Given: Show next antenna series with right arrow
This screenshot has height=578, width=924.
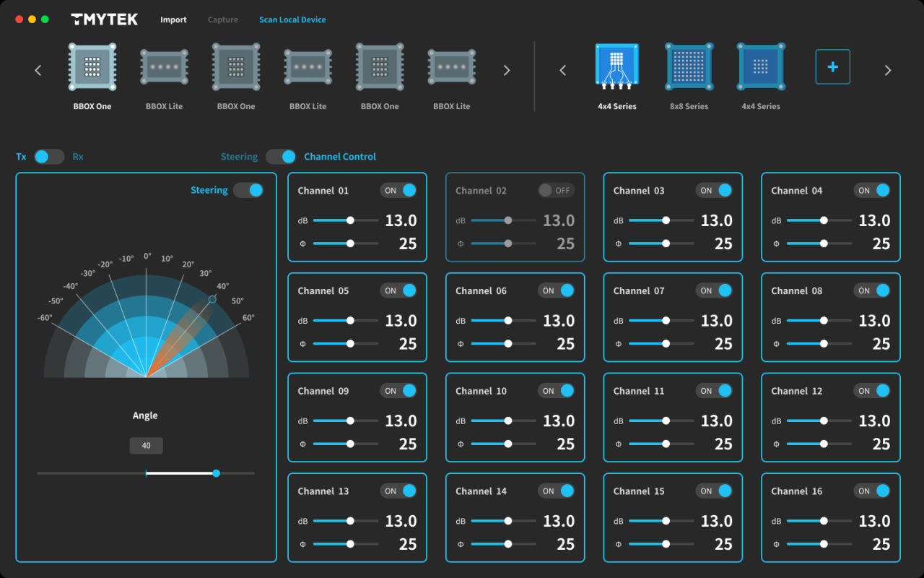Looking at the screenshot, I should pos(888,70).
